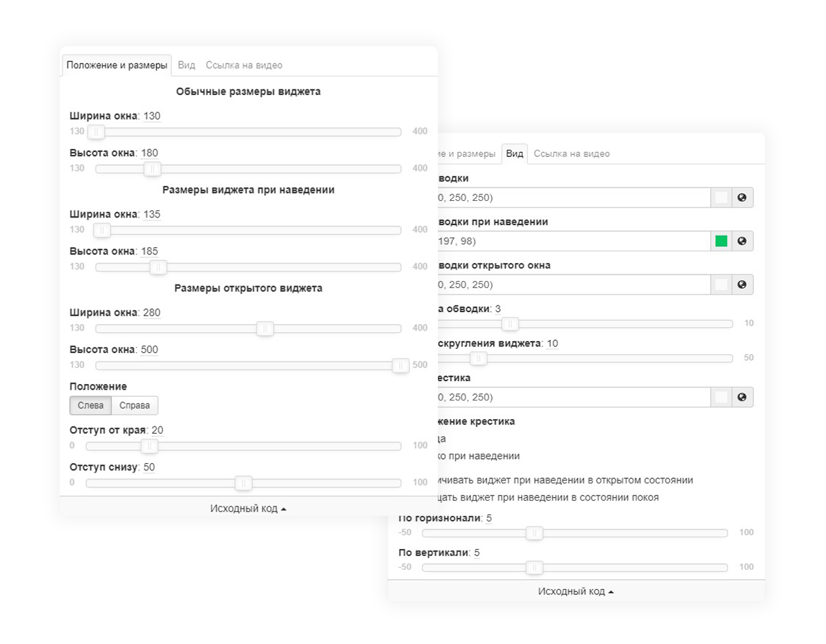The height and width of the screenshot is (644, 826).
Task: Open 'Ссылка на видео' tab next to active 'Вид' tab
Action: pyautogui.click(x=571, y=153)
